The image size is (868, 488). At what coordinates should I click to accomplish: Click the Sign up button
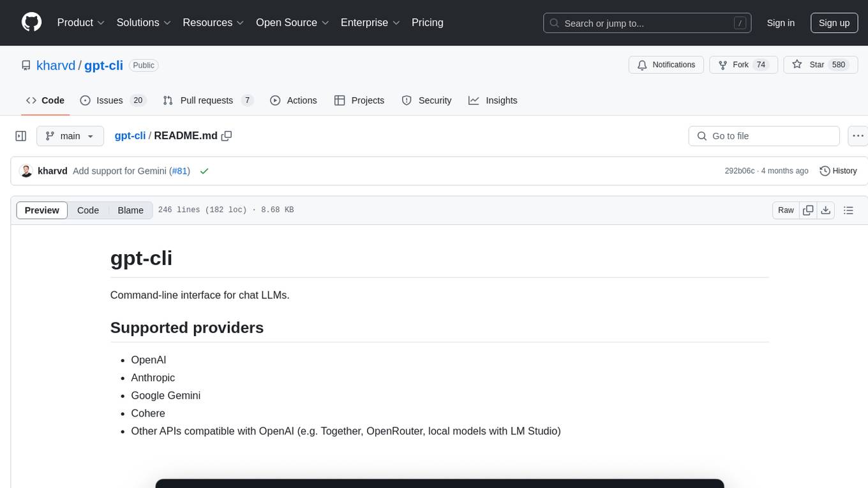tap(834, 23)
